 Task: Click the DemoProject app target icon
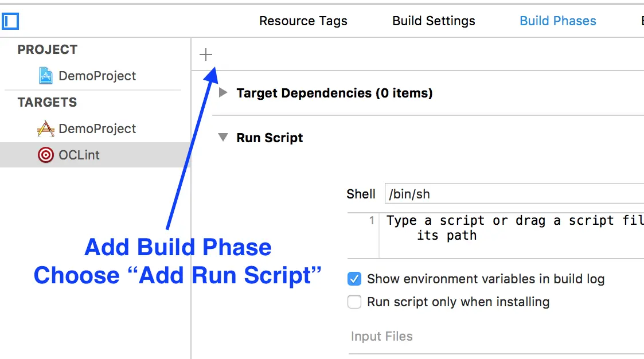click(46, 128)
